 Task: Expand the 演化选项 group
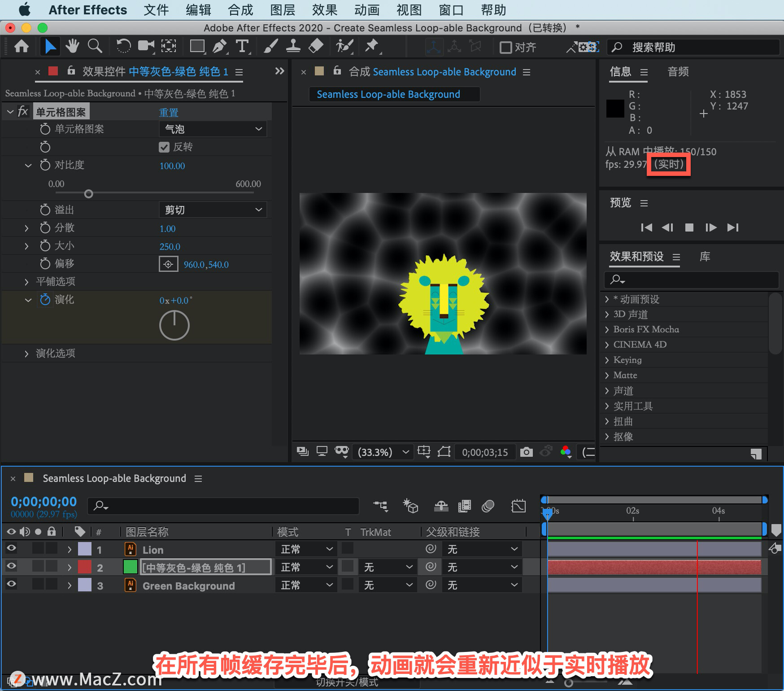(26, 354)
